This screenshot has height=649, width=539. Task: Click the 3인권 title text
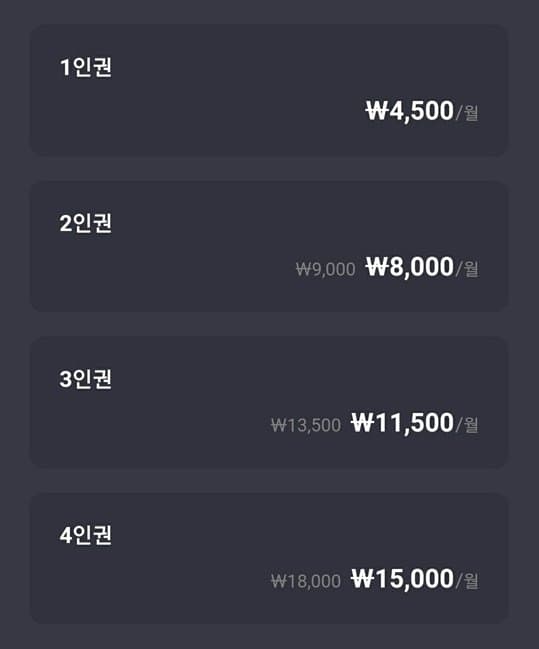[86, 379]
